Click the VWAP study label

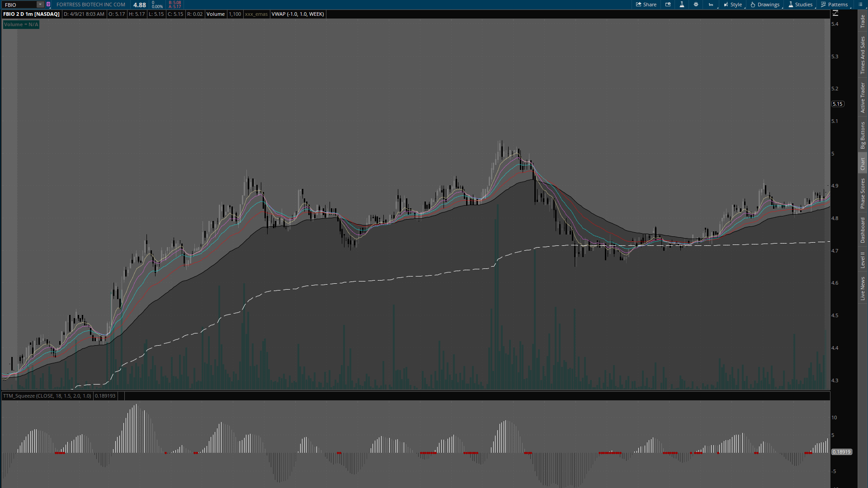[297, 14]
